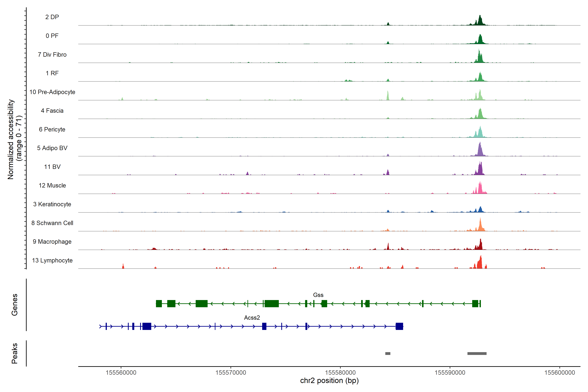Click the 3 Keratinocyte track label
The width and height of the screenshot is (588, 392).
(52, 204)
